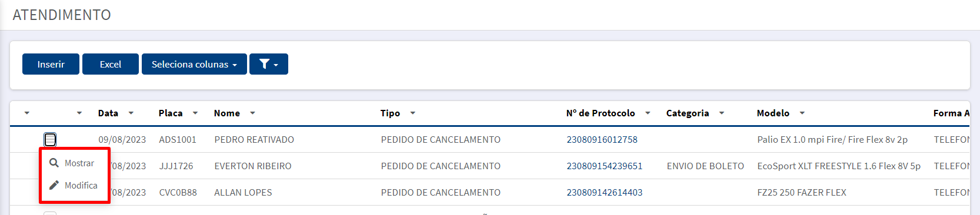Image resolution: width=980 pixels, height=215 pixels.
Task: Open the funnel filter button
Action: [269, 64]
